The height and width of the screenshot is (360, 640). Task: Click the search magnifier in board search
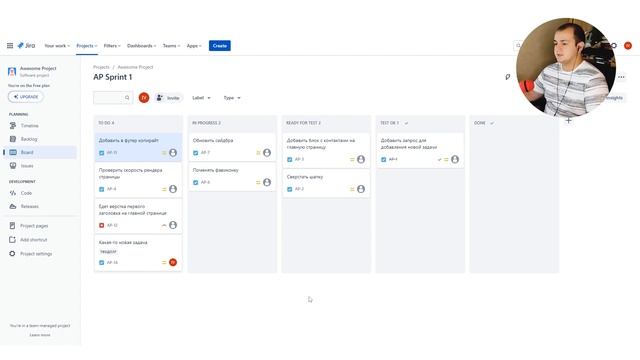(x=127, y=98)
